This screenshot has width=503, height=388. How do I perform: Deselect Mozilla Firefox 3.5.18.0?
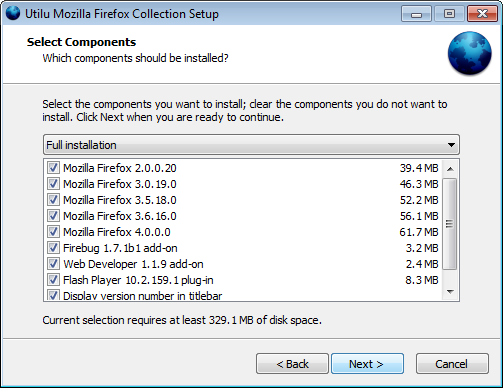[x=53, y=200]
